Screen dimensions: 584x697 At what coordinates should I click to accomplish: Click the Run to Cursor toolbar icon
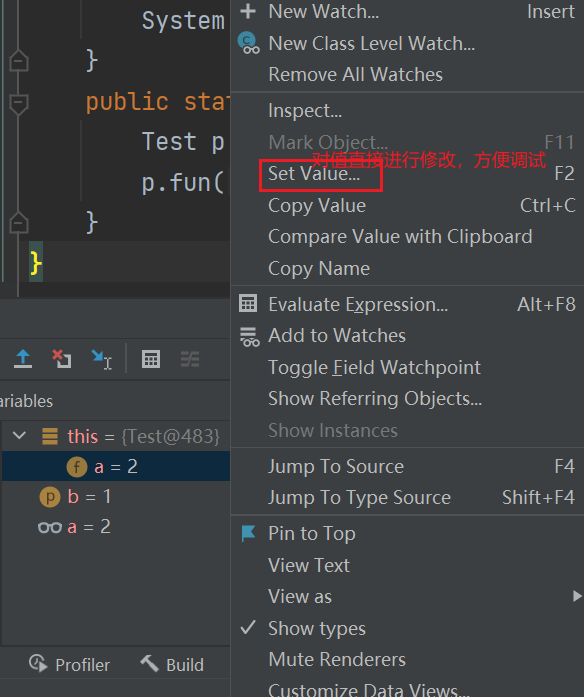(101, 359)
